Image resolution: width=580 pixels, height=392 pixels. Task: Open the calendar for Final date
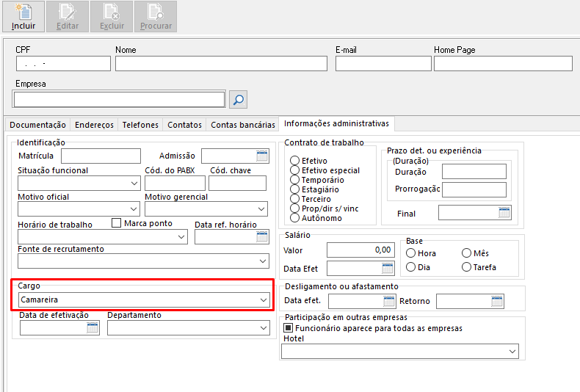(504, 212)
